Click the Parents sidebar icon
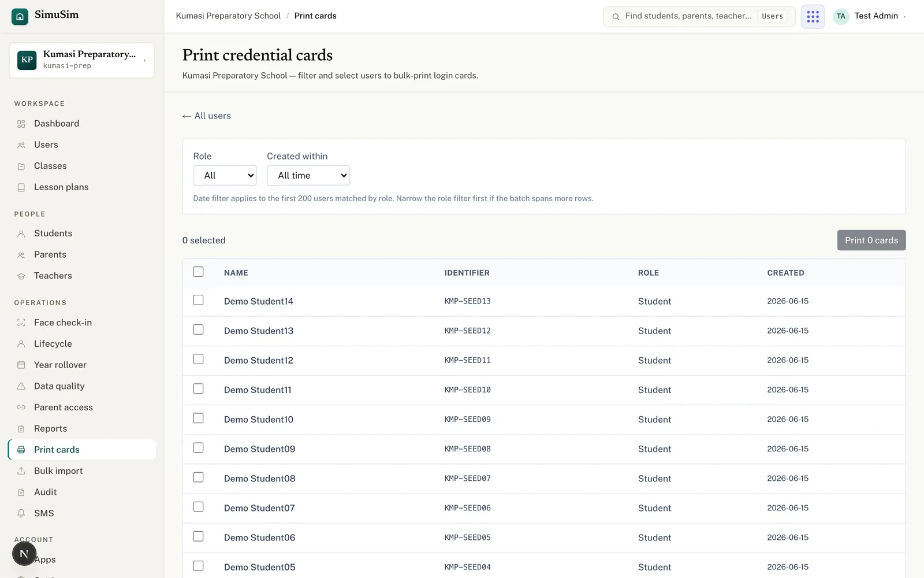This screenshot has width=924, height=578. (x=21, y=255)
